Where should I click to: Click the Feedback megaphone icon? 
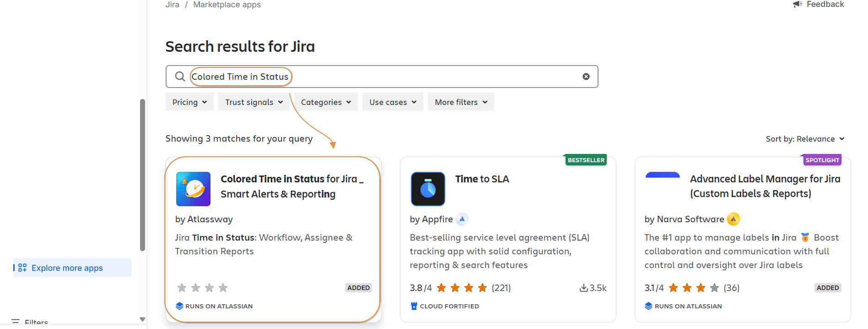tap(798, 4)
